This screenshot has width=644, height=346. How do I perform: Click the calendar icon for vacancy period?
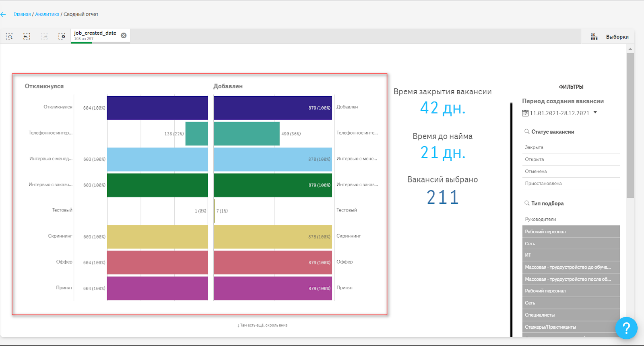(x=525, y=113)
